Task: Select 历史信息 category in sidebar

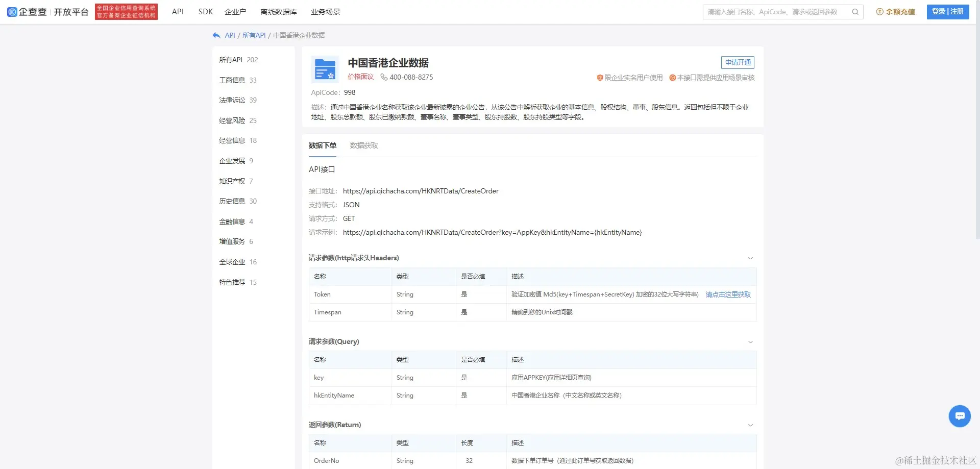Action: pos(238,201)
